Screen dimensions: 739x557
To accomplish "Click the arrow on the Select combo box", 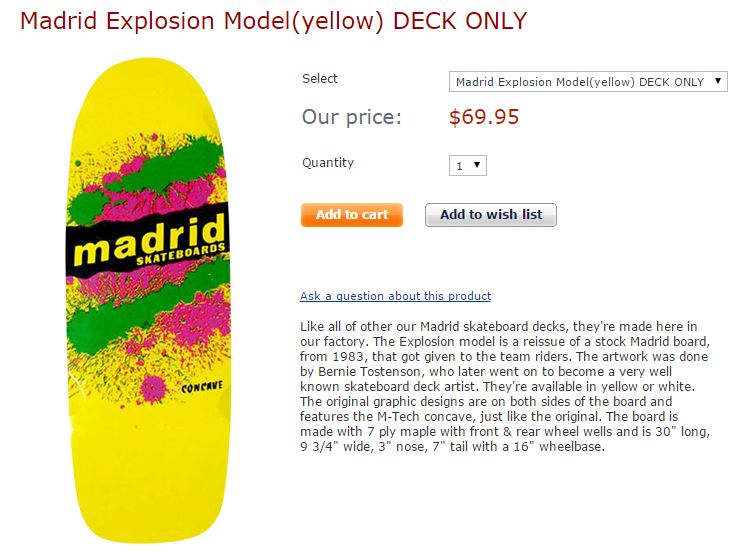I will tap(717, 81).
